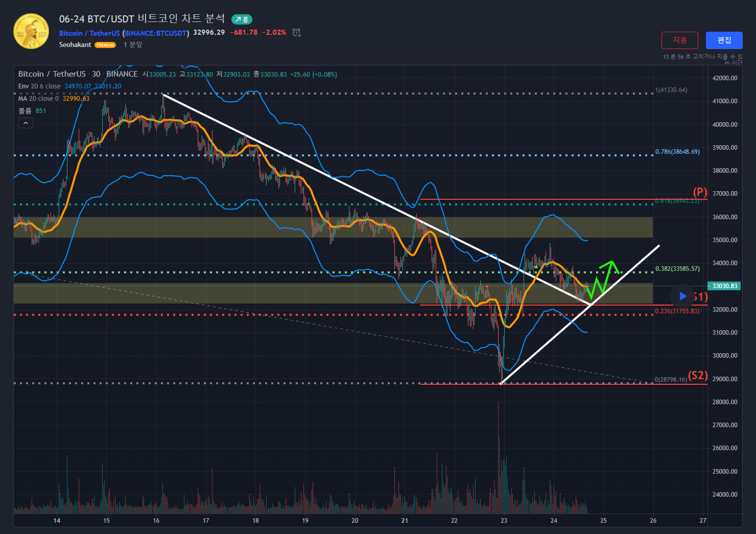Click the alarm clock add-alert icon
Image resolution: width=756 pixels, height=534 pixels.
[296, 33]
